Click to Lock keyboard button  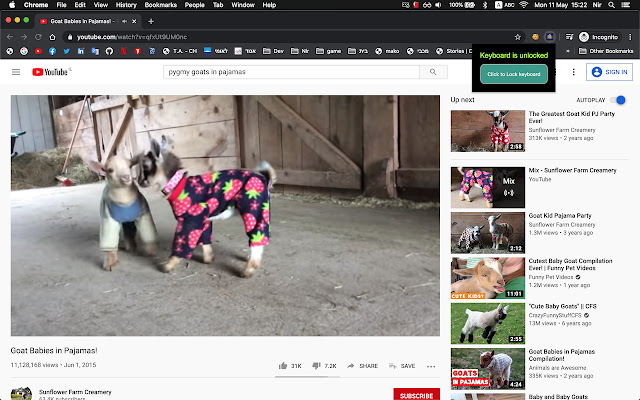click(514, 74)
